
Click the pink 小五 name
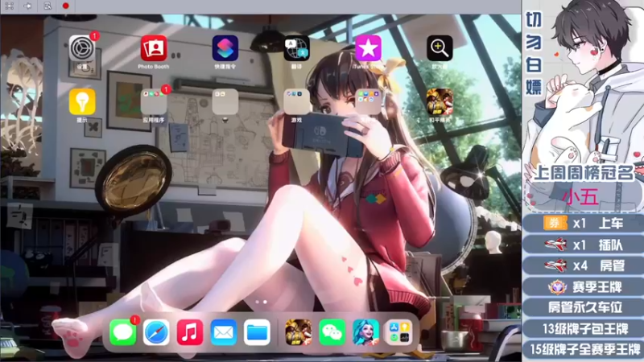[x=580, y=197]
